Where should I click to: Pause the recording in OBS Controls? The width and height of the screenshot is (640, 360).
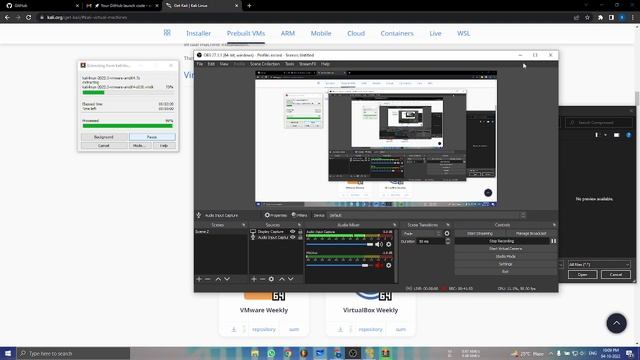click(x=553, y=241)
